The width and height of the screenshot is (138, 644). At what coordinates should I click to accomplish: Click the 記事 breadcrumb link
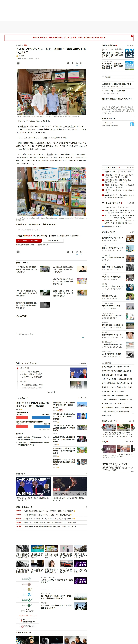26,45
